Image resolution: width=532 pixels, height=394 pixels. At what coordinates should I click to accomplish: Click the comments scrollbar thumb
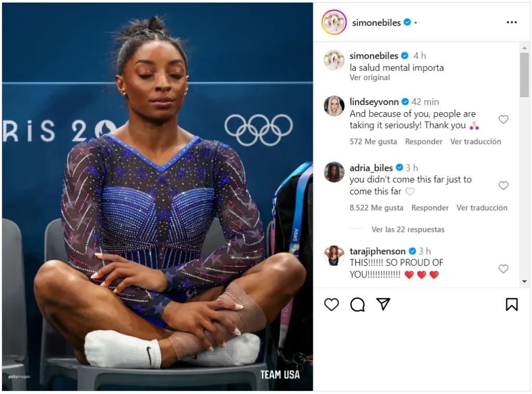point(525,75)
